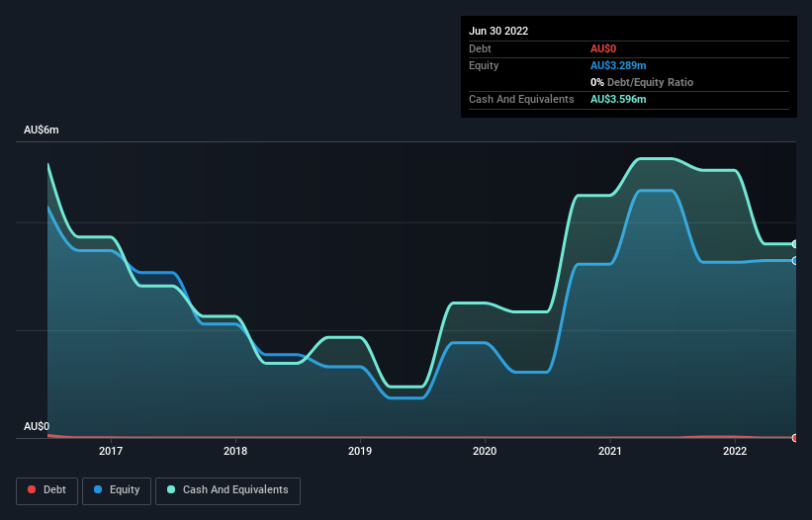The image size is (812, 520).
Task: Click Cash And Equivalents label in tooltip
Action: pos(521,99)
